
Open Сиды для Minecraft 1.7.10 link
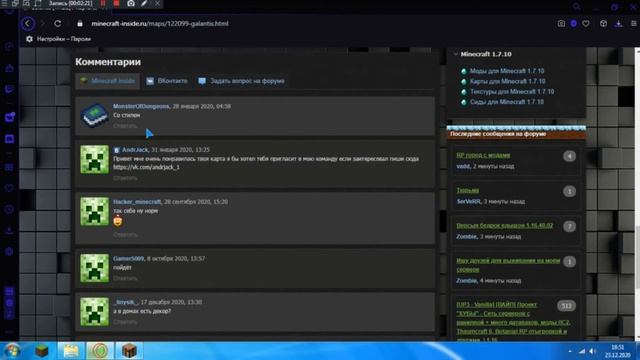point(507,102)
